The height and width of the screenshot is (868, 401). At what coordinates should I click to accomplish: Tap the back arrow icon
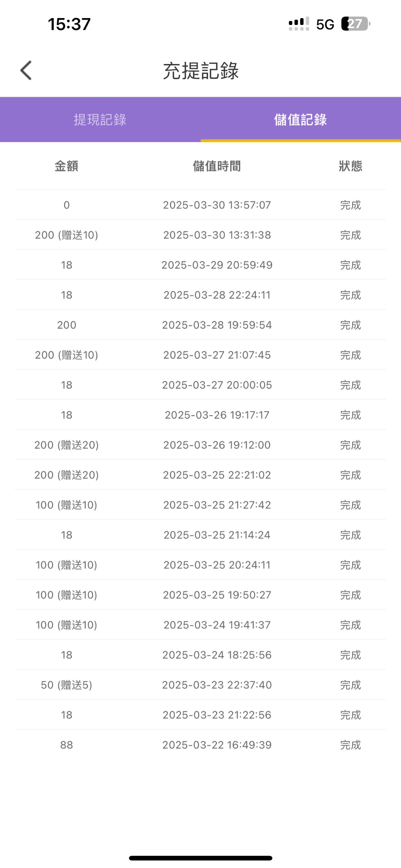click(26, 70)
